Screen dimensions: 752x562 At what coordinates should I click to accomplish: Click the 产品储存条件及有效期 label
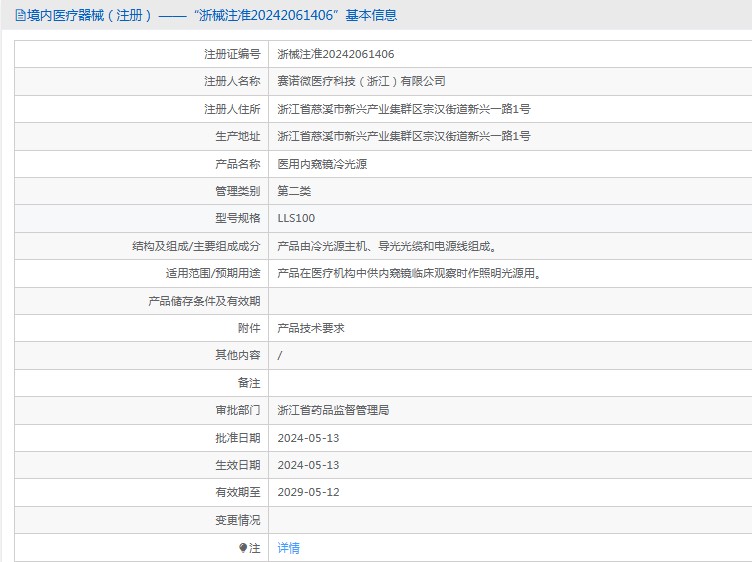coord(204,301)
